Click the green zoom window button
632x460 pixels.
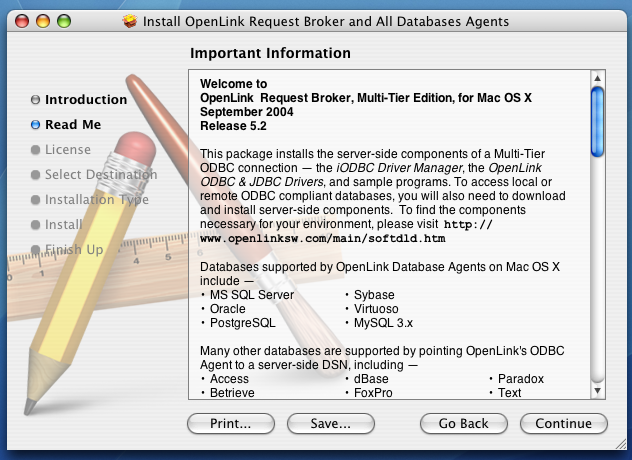[x=64, y=21]
